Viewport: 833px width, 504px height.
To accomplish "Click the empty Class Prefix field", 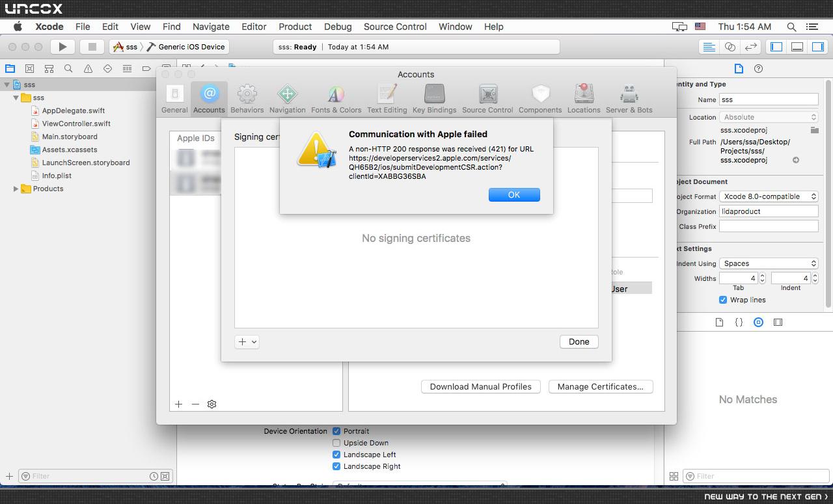I will pos(769,226).
